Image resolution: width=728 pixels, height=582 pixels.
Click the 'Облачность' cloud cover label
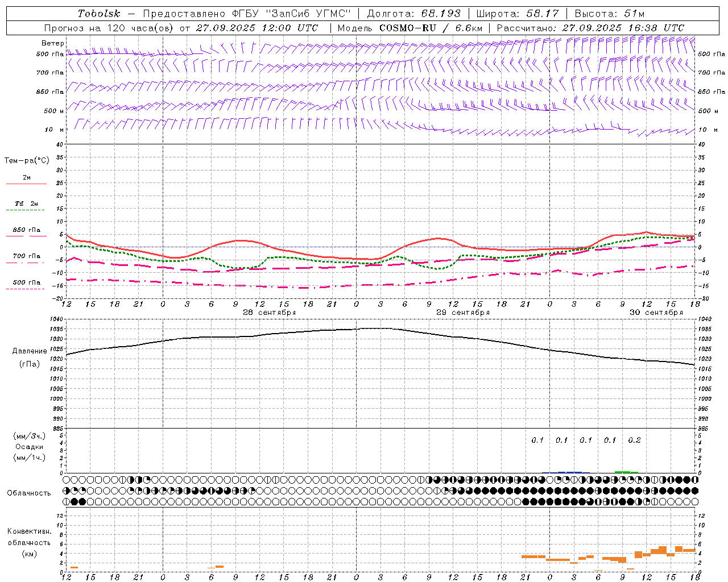(x=29, y=493)
